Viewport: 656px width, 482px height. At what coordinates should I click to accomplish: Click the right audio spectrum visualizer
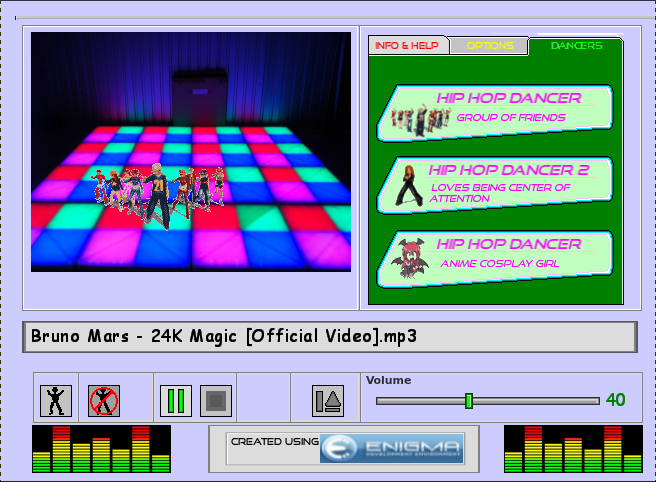pyautogui.click(x=573, y=449)
